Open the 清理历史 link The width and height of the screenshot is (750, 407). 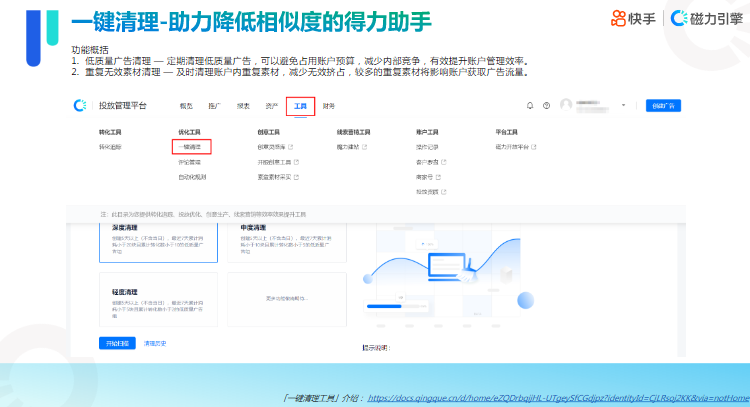click(x=155, y=343)
